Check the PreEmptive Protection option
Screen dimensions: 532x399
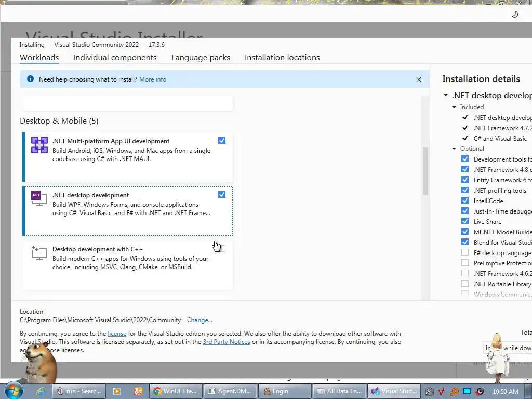coord(465,262)
